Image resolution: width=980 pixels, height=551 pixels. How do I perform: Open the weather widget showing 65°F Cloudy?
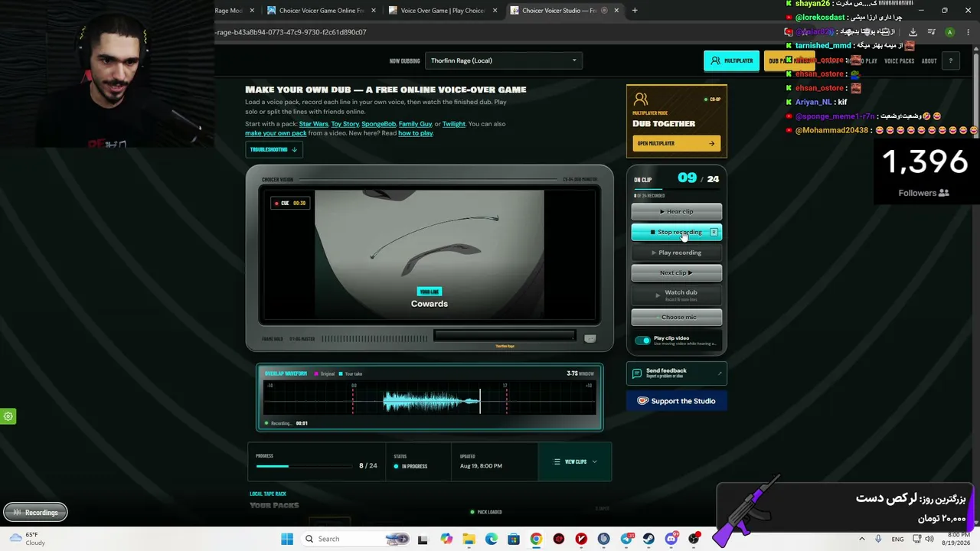pyautogui.click(x=29, y=539)
